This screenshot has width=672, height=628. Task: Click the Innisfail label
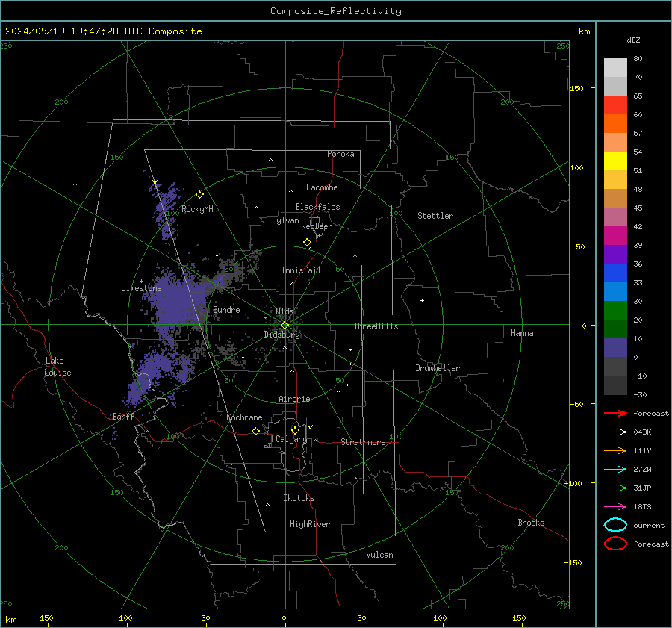click(x=301, y=270)
